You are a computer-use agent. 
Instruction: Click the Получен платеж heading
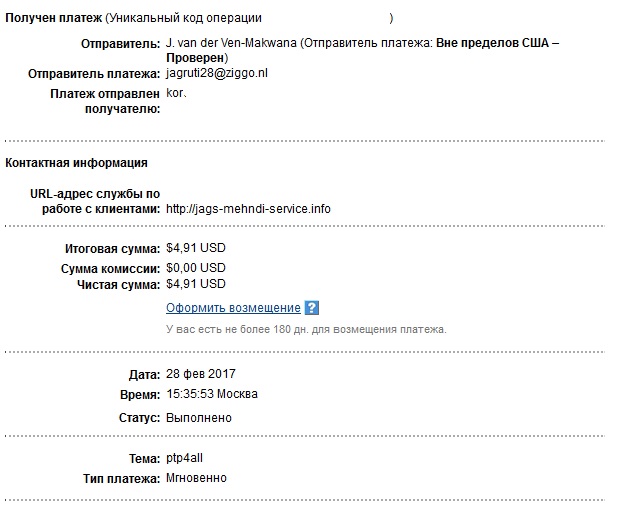54,18
